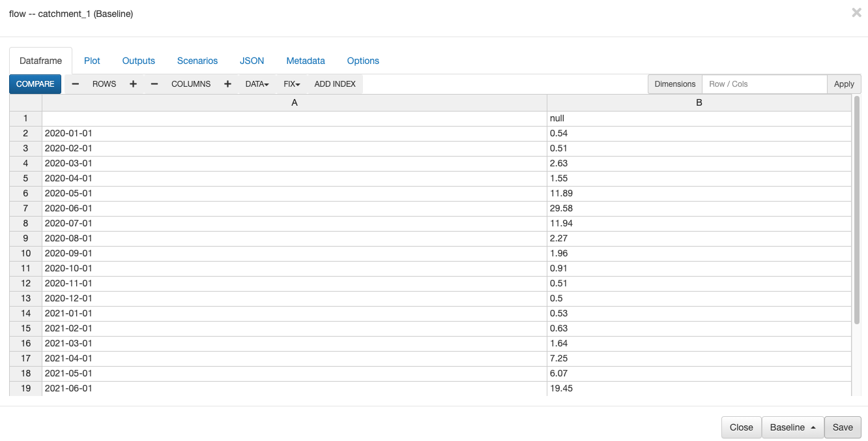
Task: Save the dataframe changes
Action: pos(843,427)
